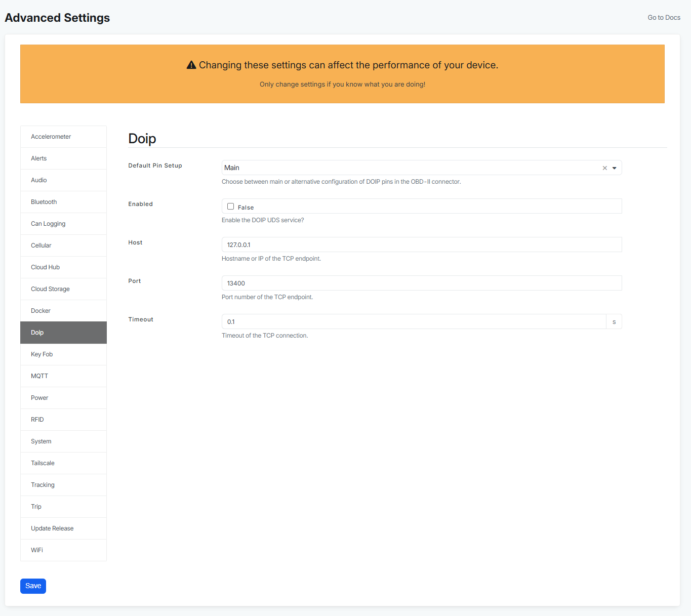Select the active Doip sidebar item
The image size is (691, 616).
tap(63, 333)
